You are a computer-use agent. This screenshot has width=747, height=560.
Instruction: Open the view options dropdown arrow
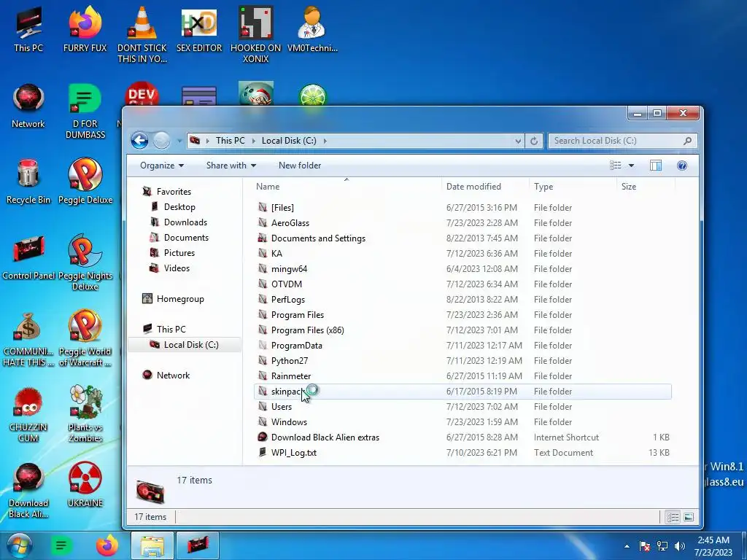point(631,166)
